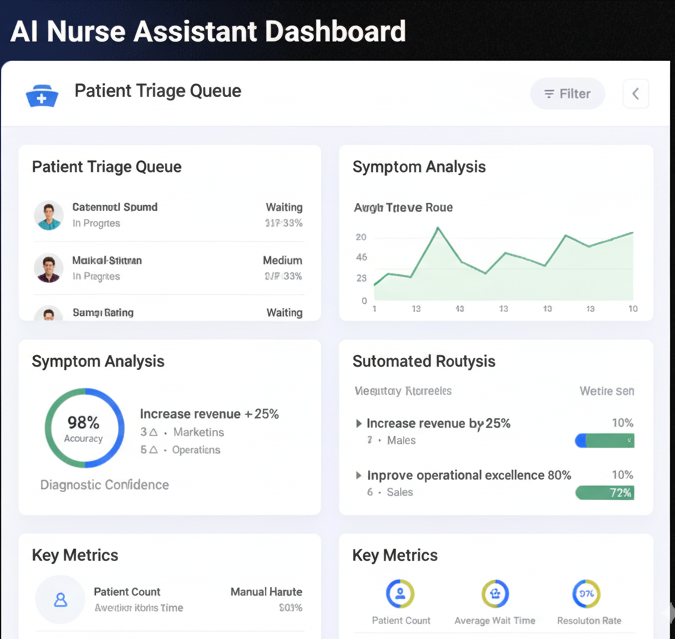
Task: Click third patient avatar Samgi Baring
Action: click(x=48, y=314)
